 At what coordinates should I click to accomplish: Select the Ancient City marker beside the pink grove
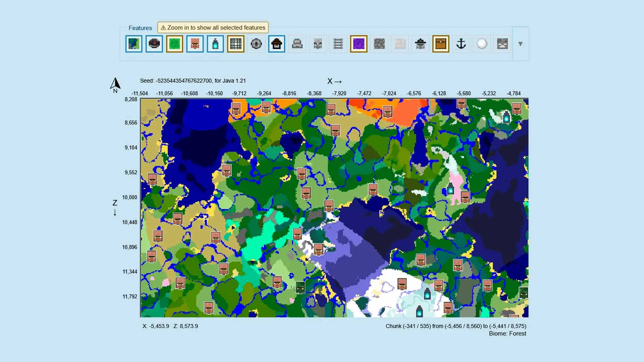tap(450, 189)
